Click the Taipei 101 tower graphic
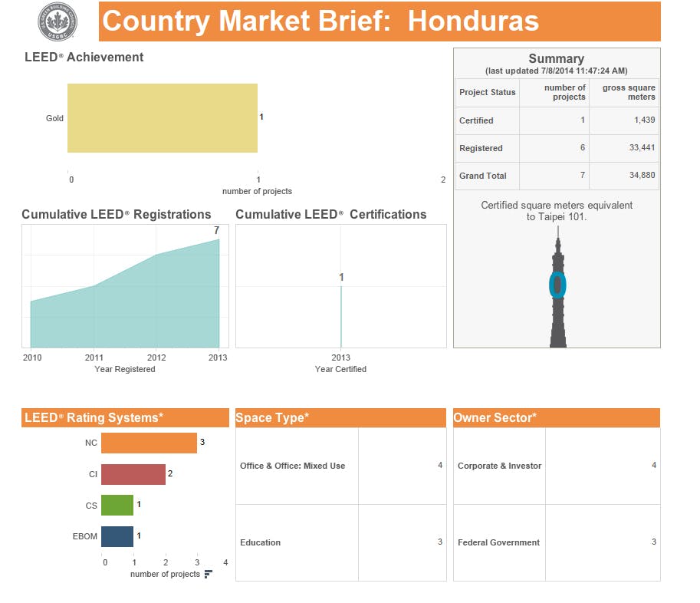This screenshot has height=603, width=700. pos(557,292)
